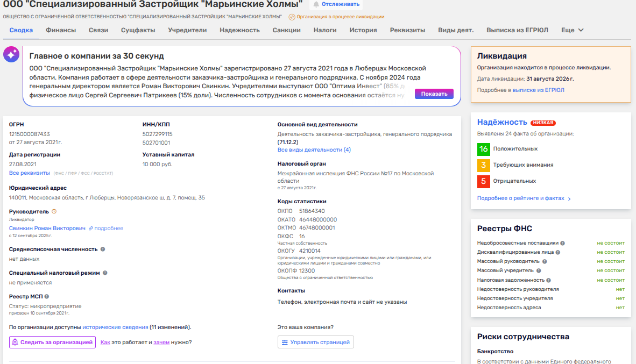The height and width of the screenshot is (364, 636).
Task: Click help icon next to Реестр МСП
Action: point(47,296)
